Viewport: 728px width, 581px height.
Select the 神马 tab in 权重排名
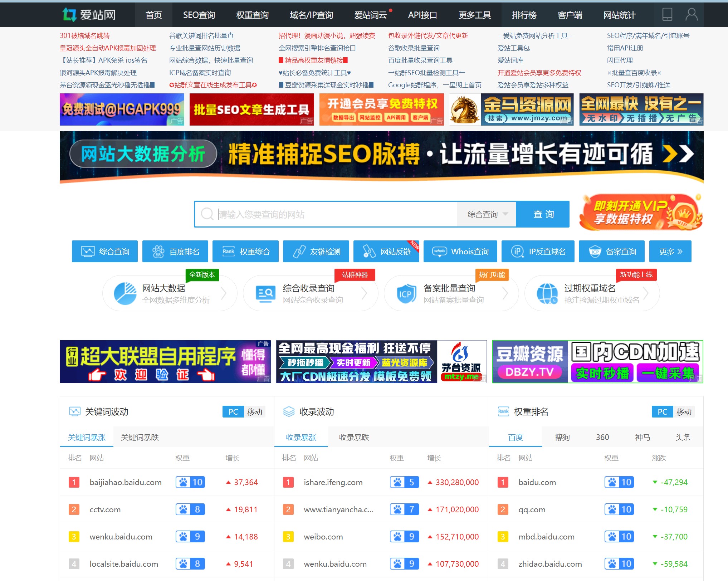[643, 437]
